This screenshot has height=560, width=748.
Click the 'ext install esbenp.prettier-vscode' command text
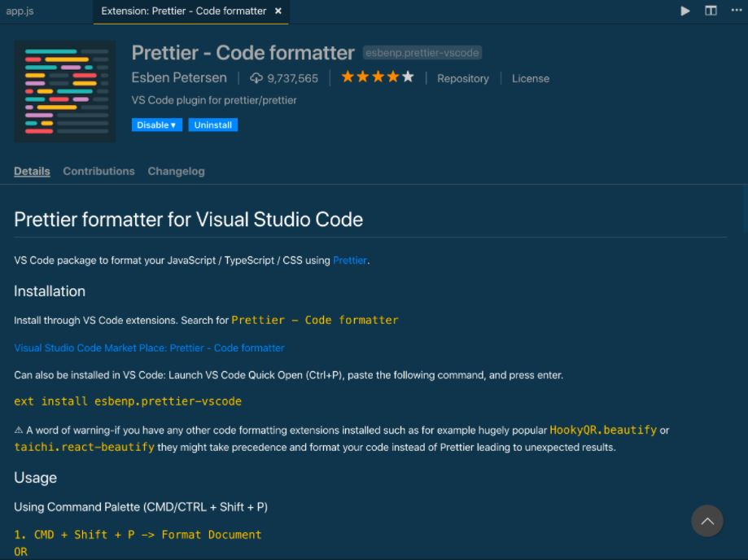pos(128,401)
